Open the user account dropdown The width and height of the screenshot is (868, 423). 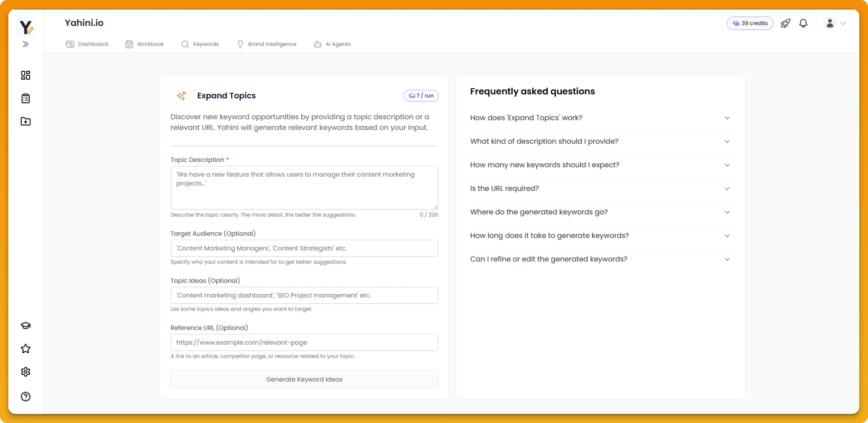pyautogui.click(x=835, y=23)
